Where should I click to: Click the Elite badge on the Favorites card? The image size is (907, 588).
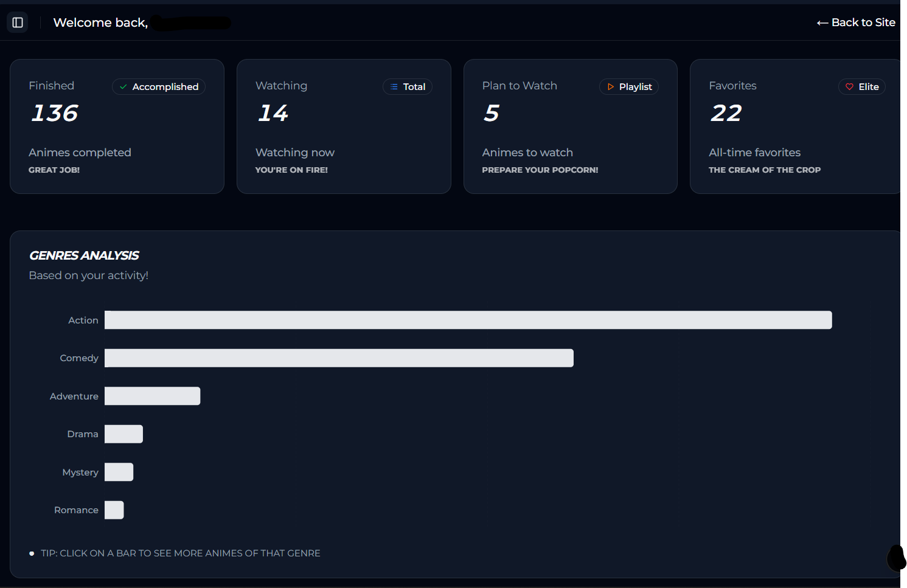(862, 86)
